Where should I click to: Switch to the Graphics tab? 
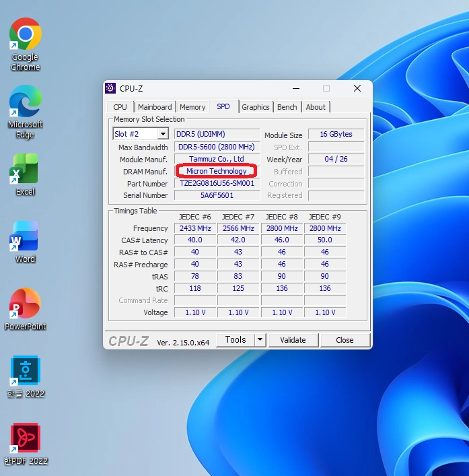point(256,107)
